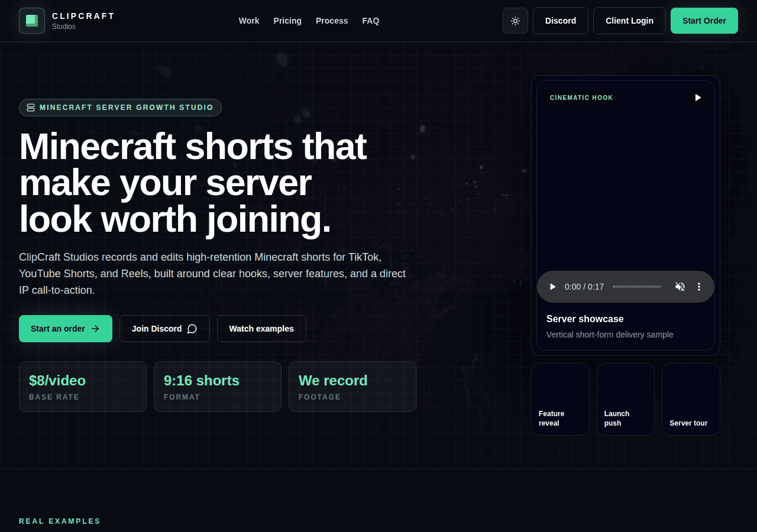Click the arrow icon in Start an order
This screenshot has width=757, height=532.
[95, 329]
